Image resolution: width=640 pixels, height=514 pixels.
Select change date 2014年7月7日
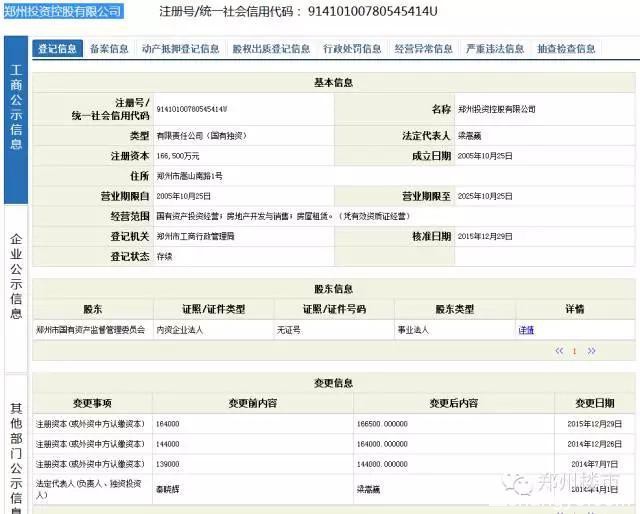point(595,464)
